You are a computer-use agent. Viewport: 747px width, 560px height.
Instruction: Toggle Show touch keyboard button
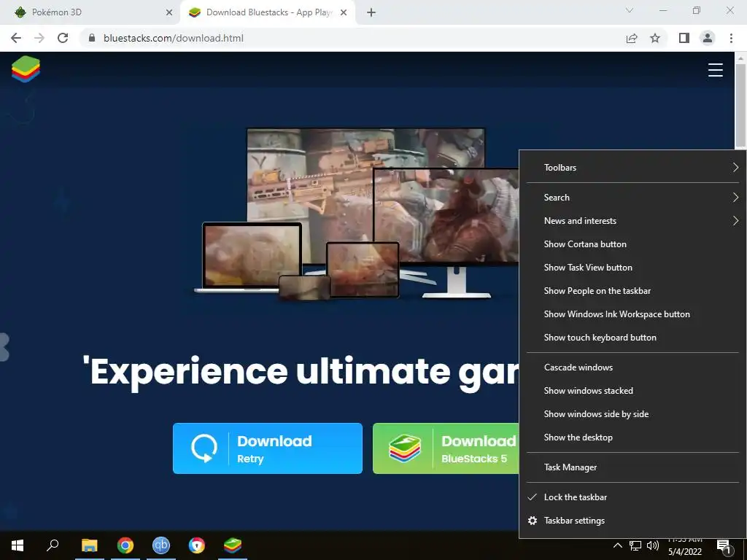pos(632,337)
